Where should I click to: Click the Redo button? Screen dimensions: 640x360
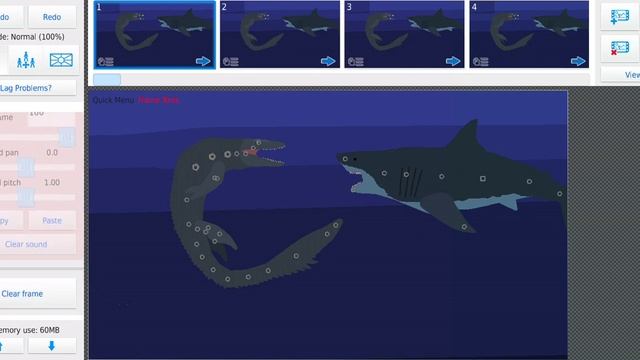click(x=52, y=17)
